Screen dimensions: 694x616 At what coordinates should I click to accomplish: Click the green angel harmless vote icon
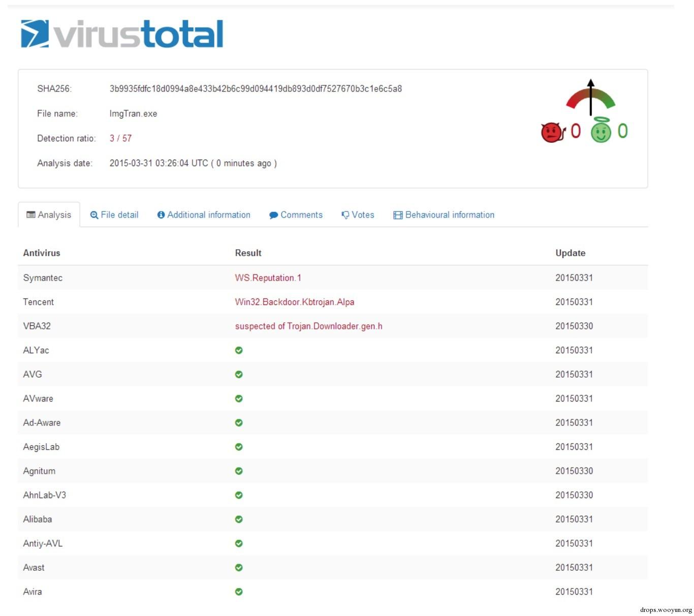[601, 130]
